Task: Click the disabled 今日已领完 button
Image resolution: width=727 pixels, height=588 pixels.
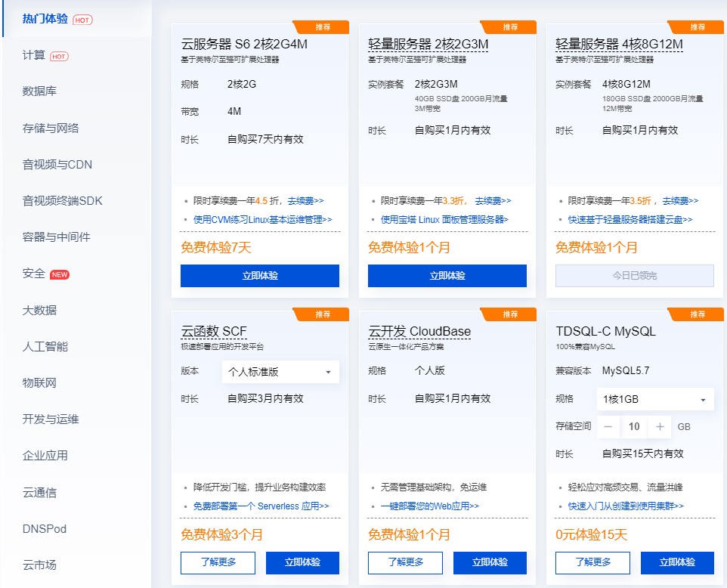Action: coord(634,276)
